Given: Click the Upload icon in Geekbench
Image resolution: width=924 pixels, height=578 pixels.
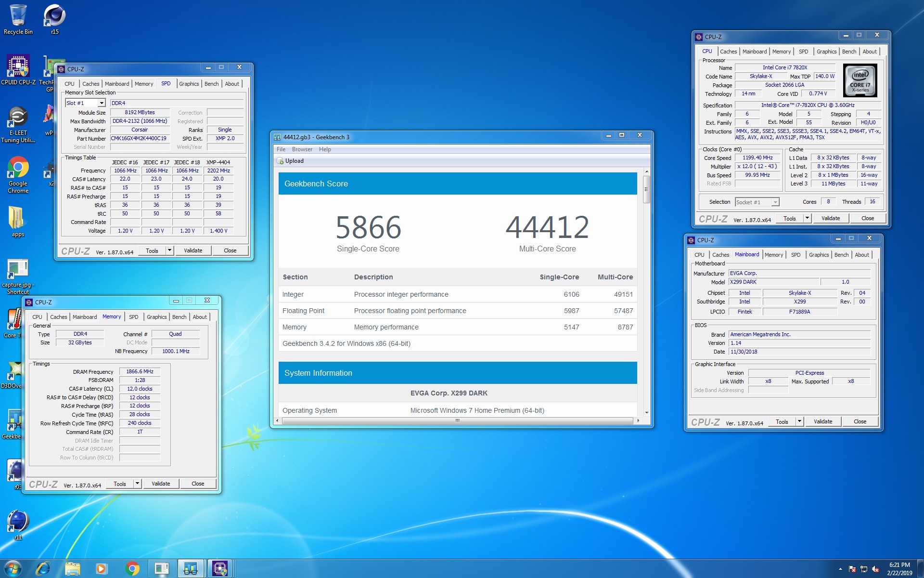Looking at the screenshot, I should point(280,161).
